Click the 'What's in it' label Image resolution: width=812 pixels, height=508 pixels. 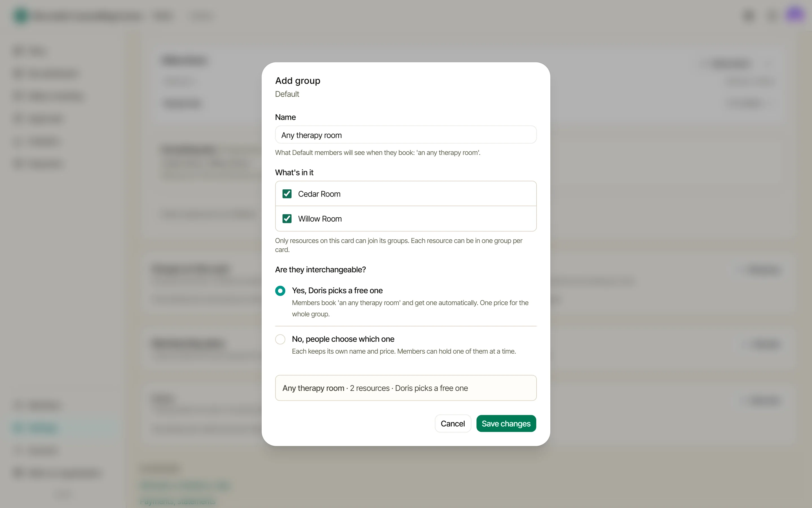(294, 172)
